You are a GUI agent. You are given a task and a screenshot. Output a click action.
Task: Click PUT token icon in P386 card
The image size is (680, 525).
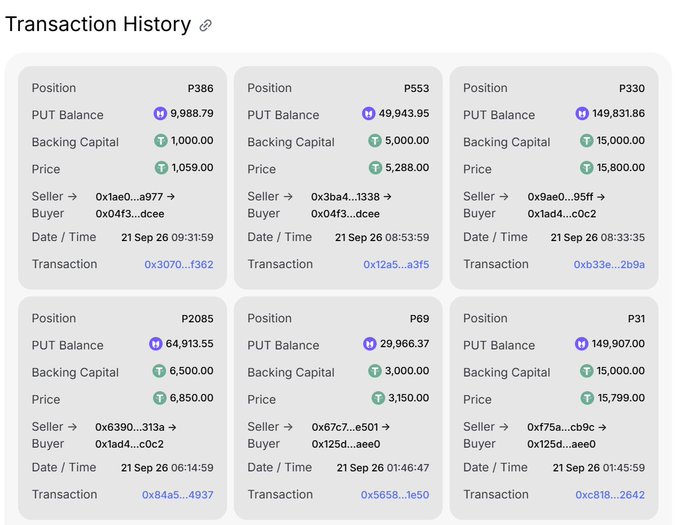tap(160, 114)
